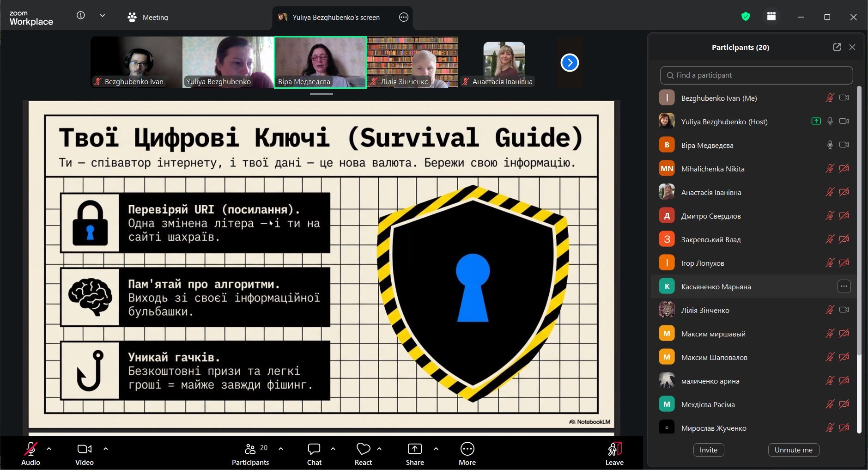Open screen share options ellipsis
Screen dimensions: 868x470
pyautogui.click(x=404, y=18)
